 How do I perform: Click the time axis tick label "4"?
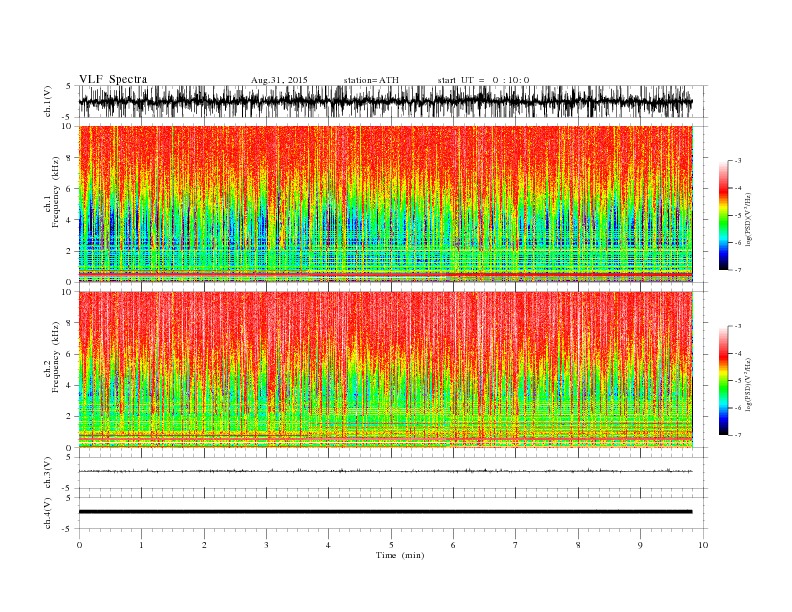click(x=328, y=545)
